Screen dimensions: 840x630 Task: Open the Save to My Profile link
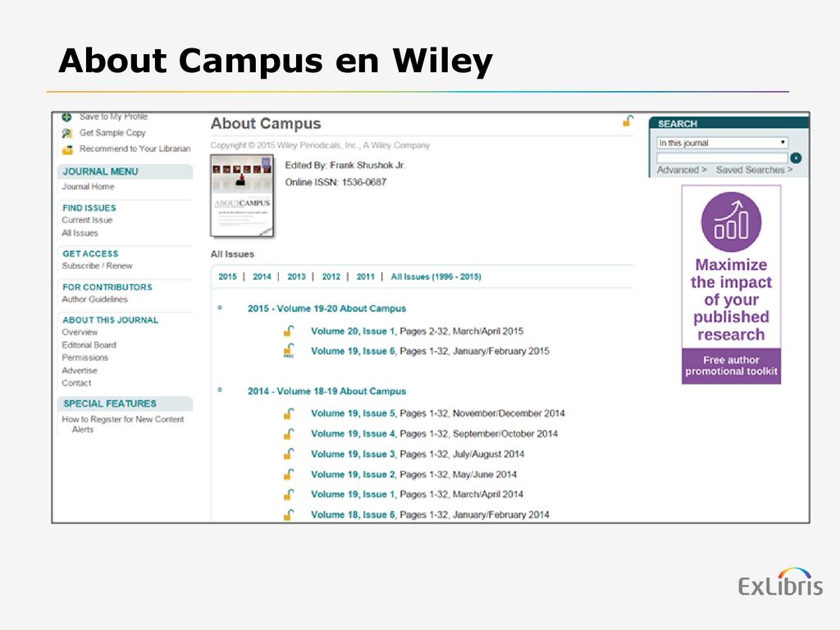113,116
